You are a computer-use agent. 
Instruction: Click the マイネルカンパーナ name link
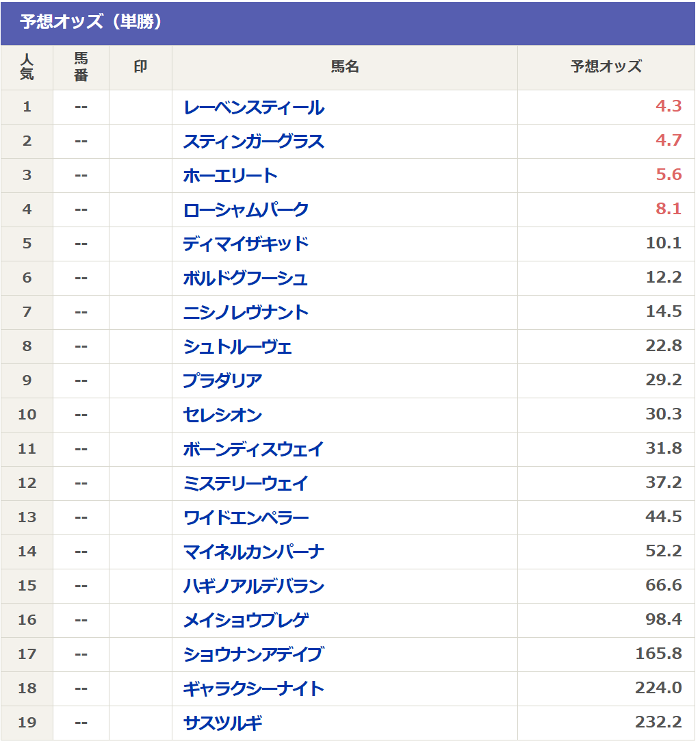coord(253,552)
